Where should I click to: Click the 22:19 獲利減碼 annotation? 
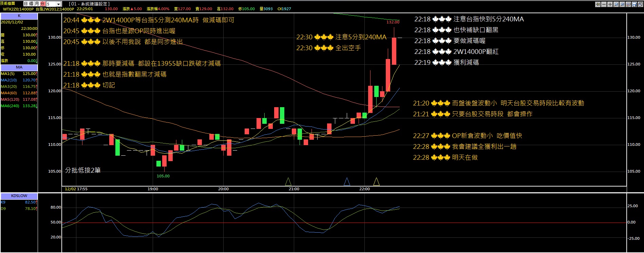pos(447,62)
